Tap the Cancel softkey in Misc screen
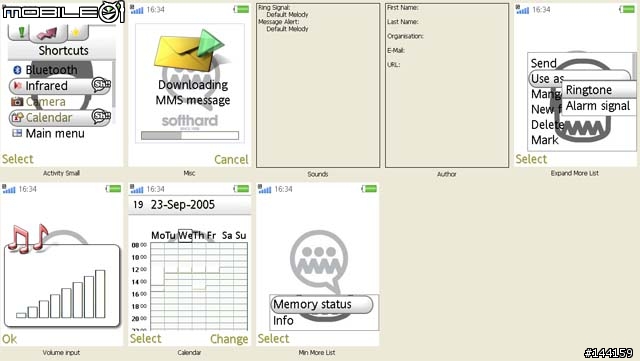The height and width of the screenshot is (361, 640). pyautogui.click(x=231, y=160)
